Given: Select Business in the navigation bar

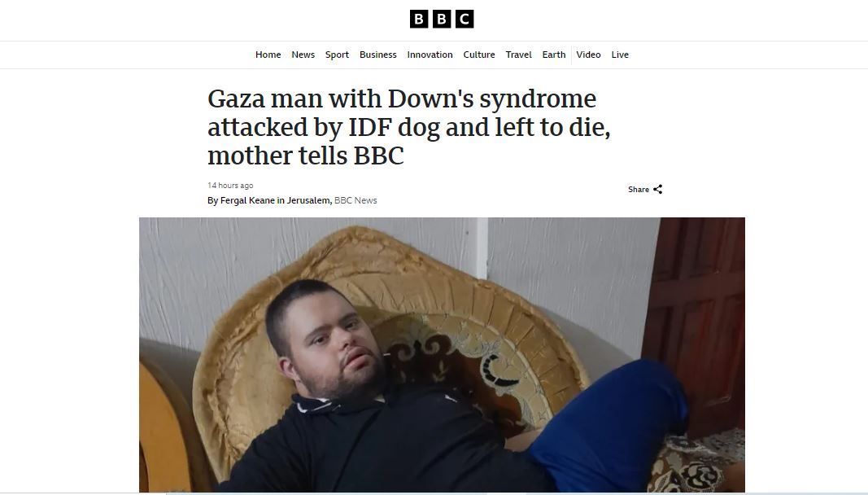Looking at the screenshot, I should (377, 55).
